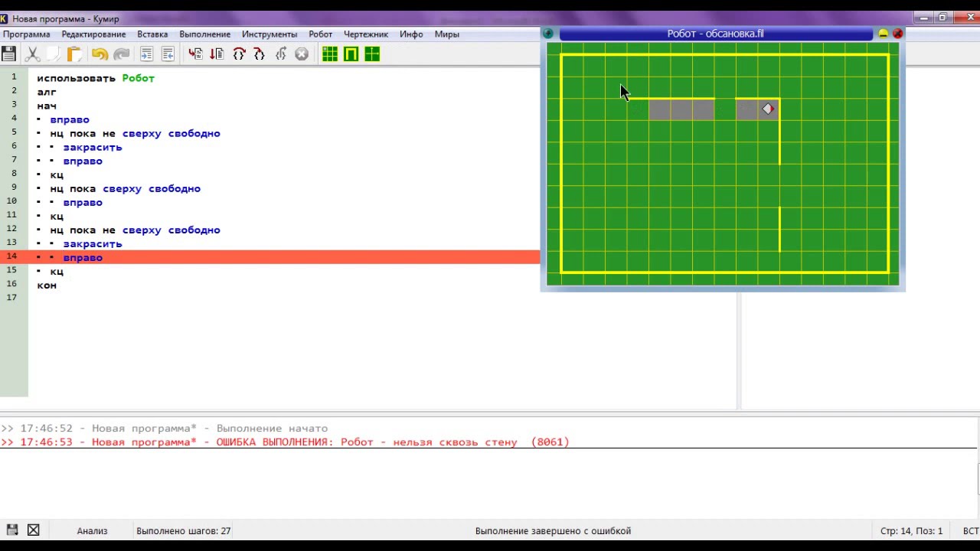980x551 pixels.
Task: Click 'нц пока не сверху свободно' line 12
Action: click(x=135, y=230)
